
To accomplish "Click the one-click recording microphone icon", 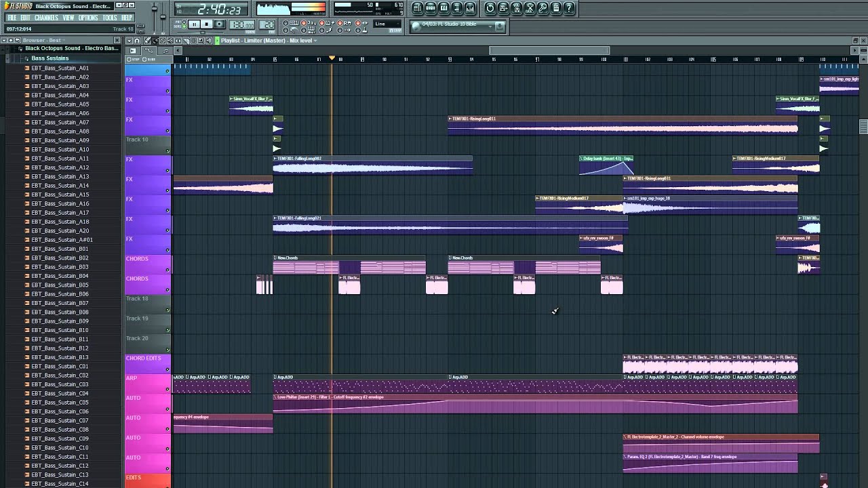I will 542,8.
